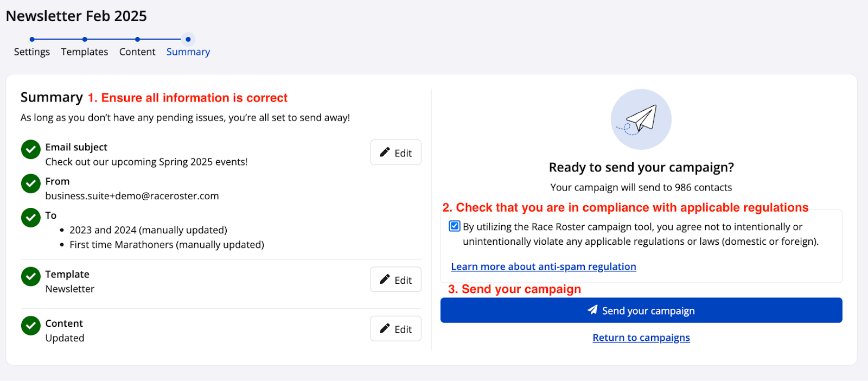Click the pencil icon for Email subject
This screenshot has width=868, height=381.
click(x=385, y=153)
